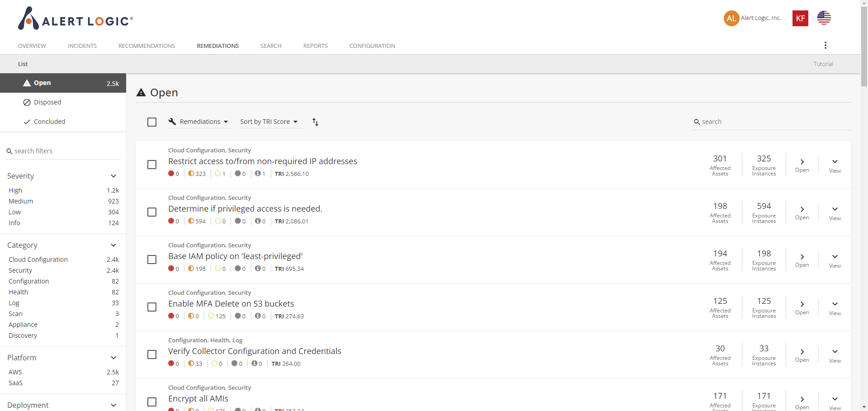Open the REPORTS menu
Viewport: 868px width, 411px height.
click(315, 46)
